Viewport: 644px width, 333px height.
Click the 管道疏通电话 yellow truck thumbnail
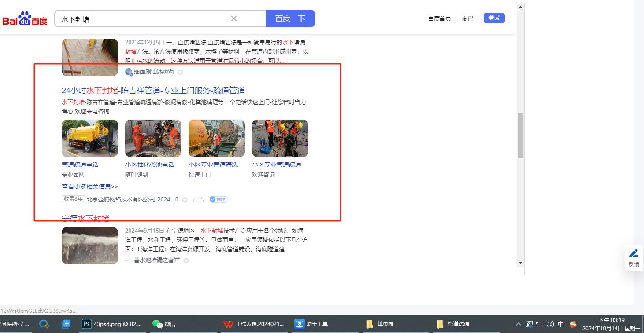coord(90,138)
